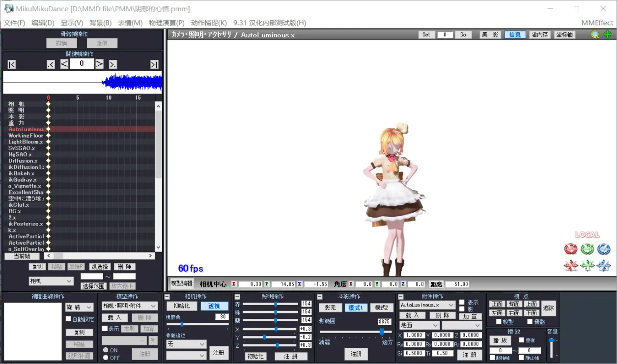Adjust the 影範囲 shadow range slider
The image size is (617, 364).
(356, 332)
